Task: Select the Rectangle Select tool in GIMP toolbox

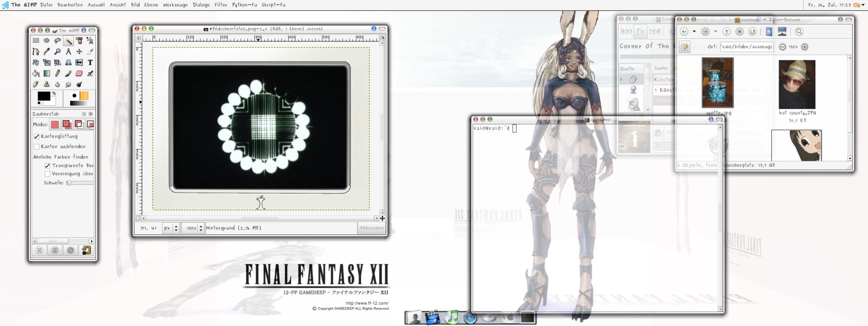Action: coord(36,40)
